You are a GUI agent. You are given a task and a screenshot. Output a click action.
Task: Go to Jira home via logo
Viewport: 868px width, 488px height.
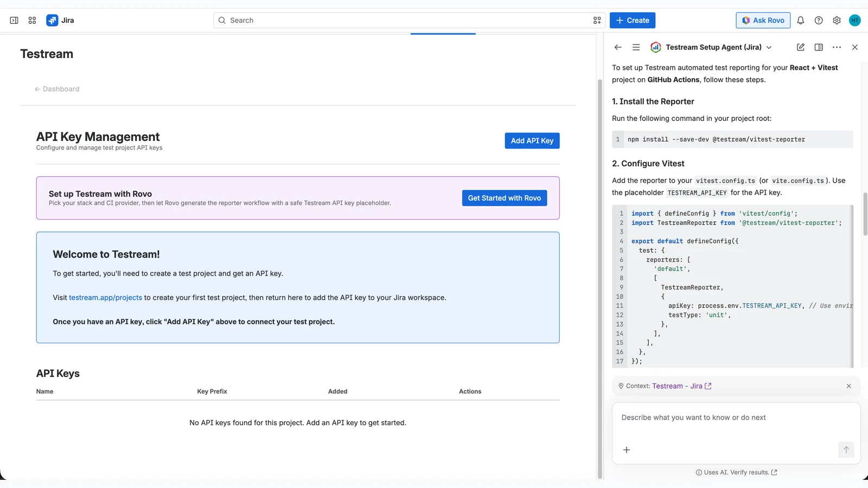coord(60,21)
